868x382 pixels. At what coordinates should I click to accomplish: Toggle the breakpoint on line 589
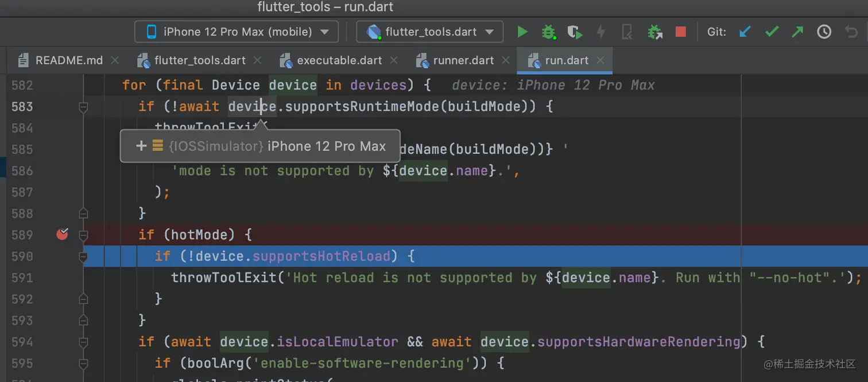click(x=62, y=234)
